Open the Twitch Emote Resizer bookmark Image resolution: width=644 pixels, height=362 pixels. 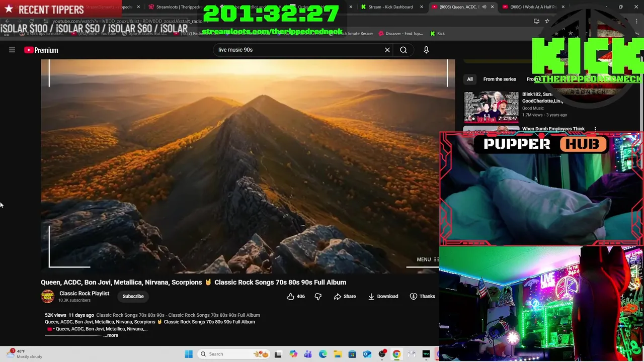point(352,33)
